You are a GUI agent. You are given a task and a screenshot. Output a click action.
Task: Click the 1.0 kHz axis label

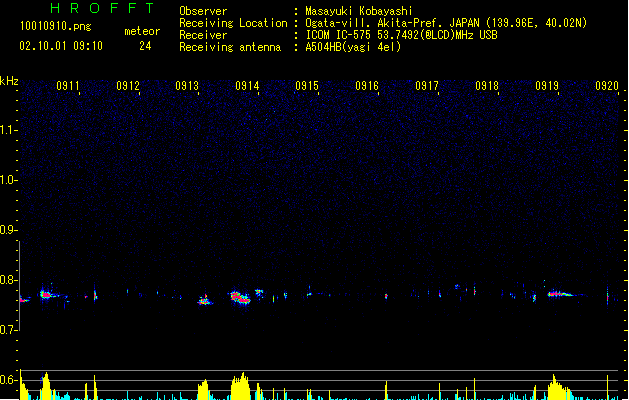point(8,180)
